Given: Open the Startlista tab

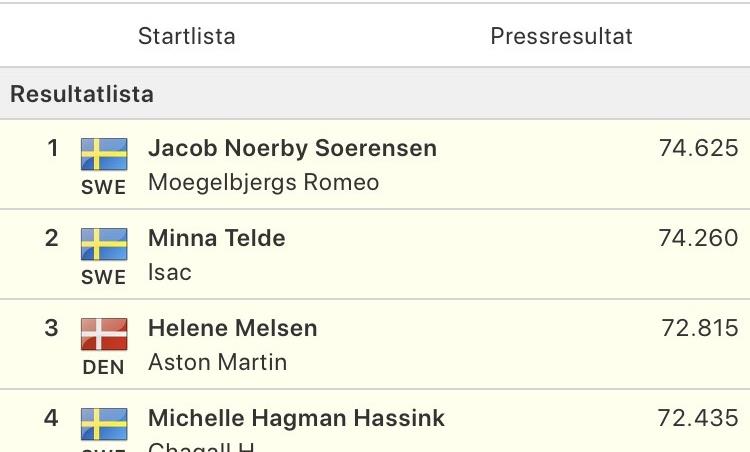Looking at the screenshot, I should (x=187, y=36).
